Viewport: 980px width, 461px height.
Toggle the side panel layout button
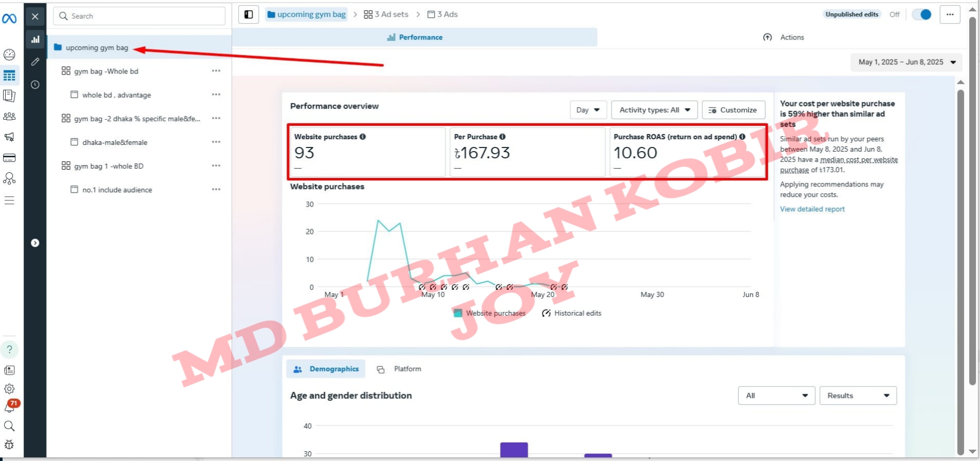pos(248,14)
